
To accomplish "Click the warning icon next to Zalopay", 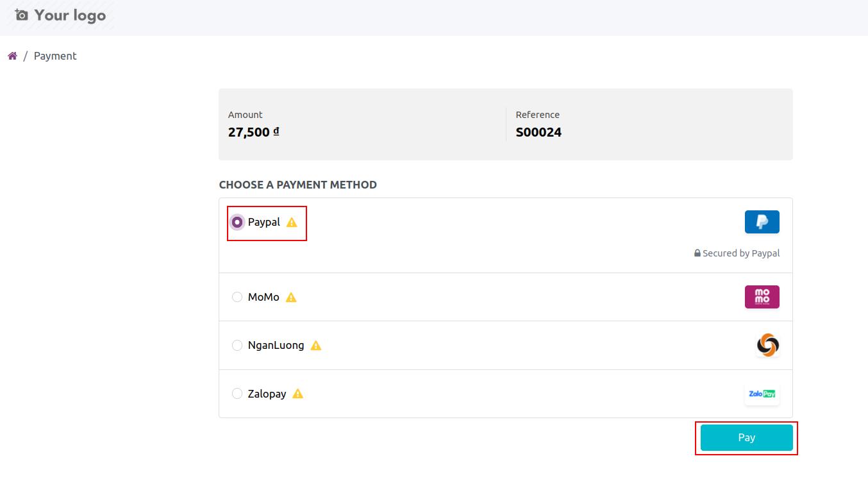I will pyautogui.click(x=297, y=394).
